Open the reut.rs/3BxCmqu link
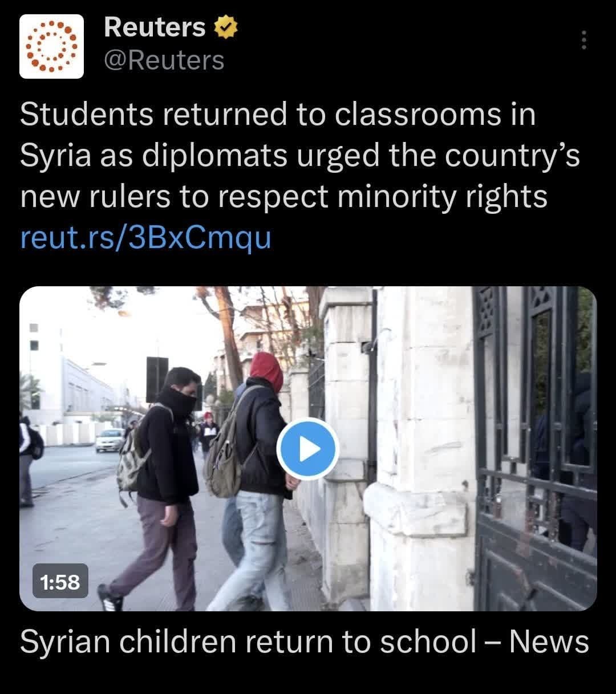Image resolution: width=616 pixels, height=694 pixels. click(145, 237)
